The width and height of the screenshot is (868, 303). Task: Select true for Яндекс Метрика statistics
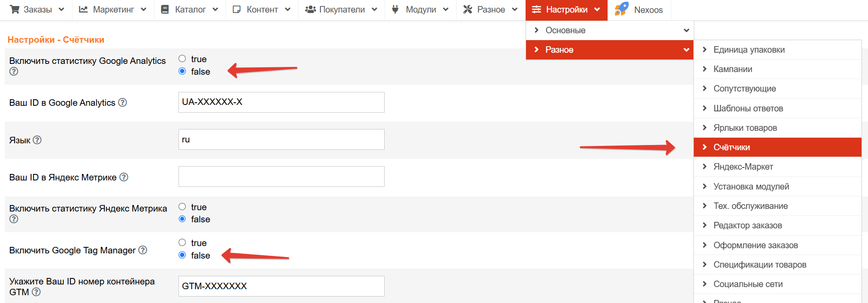click(x=182, y=207)
